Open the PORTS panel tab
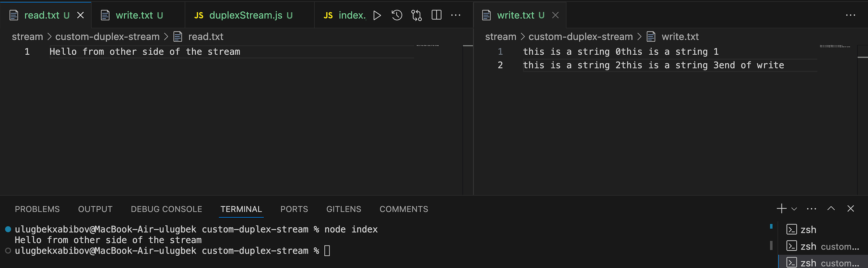 click(x=294, y=209)
